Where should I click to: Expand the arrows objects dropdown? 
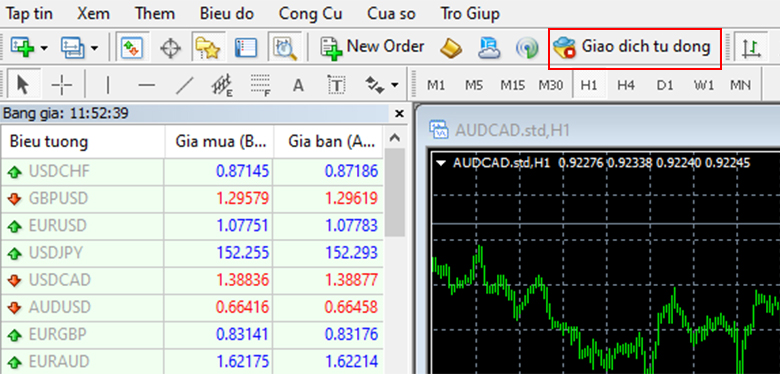(x=394, y=86)
